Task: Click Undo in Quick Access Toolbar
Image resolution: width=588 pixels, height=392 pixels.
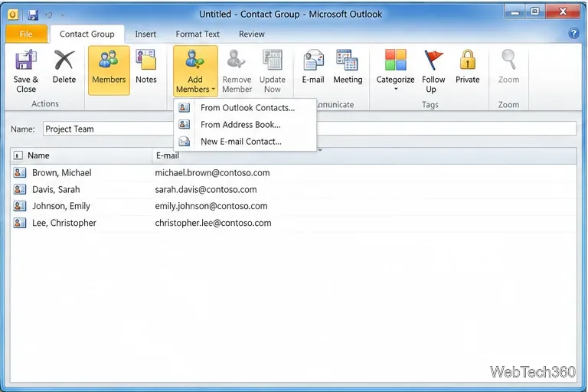Action: (49, 15)
